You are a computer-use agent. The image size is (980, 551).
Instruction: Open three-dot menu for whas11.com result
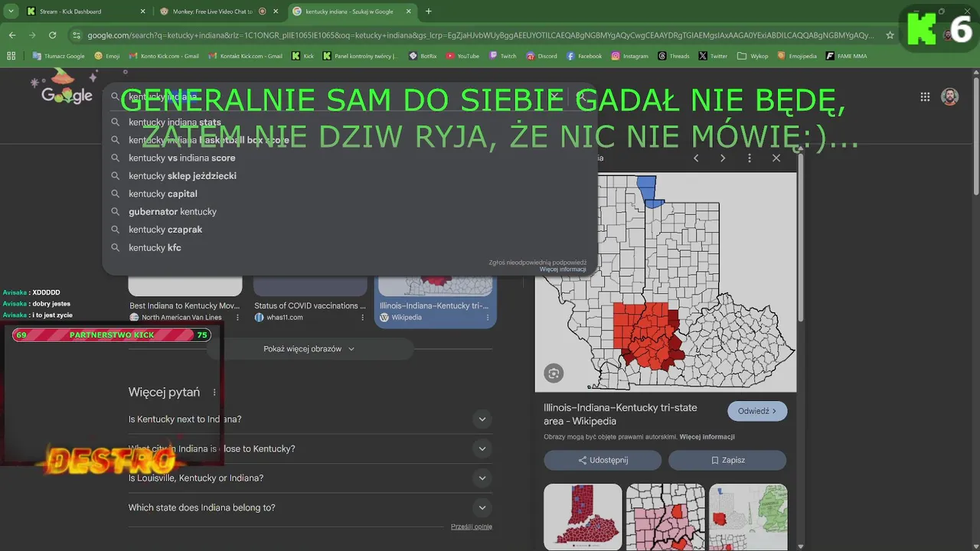362,317
